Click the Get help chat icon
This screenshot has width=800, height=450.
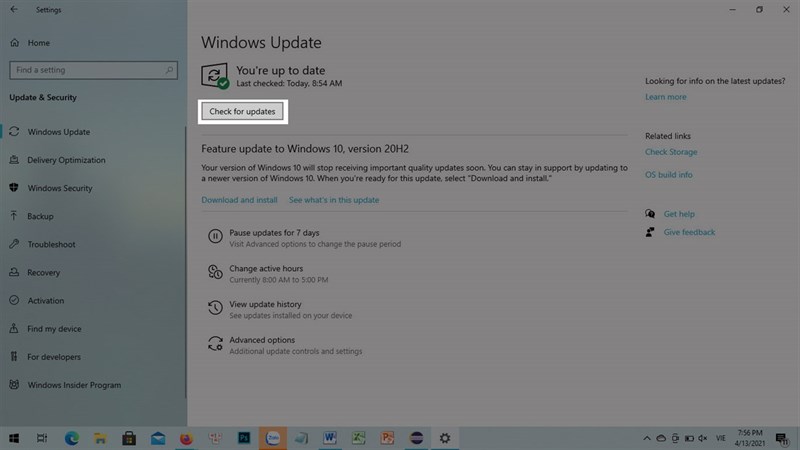tap(649, 214)
